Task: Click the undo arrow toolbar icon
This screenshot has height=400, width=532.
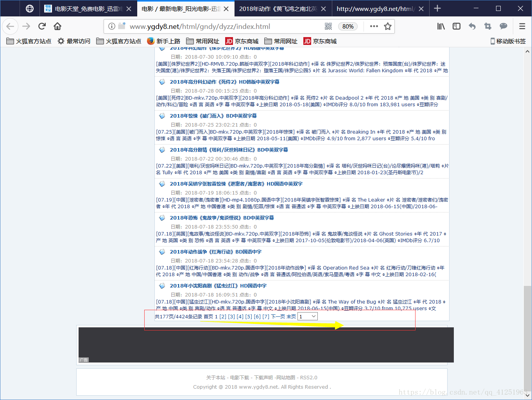Action: (x=472, y=26)
